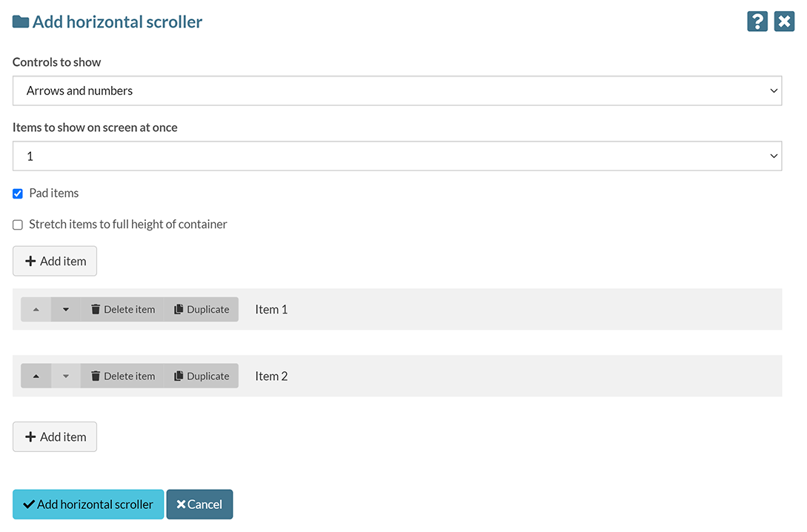Click the bottom Add item button
This screenshot has width=807, height=532.
54,436
